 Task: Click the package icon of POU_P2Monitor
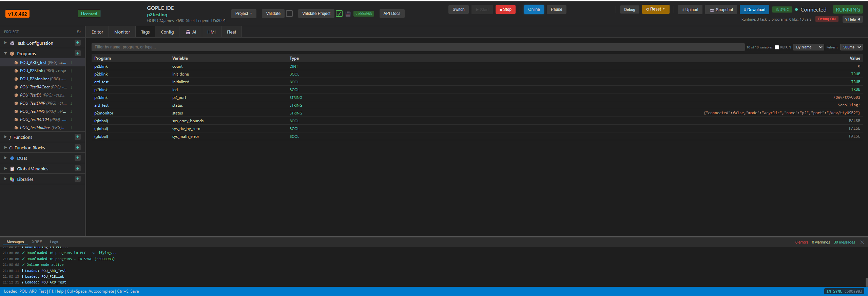(x=16, y=79)
